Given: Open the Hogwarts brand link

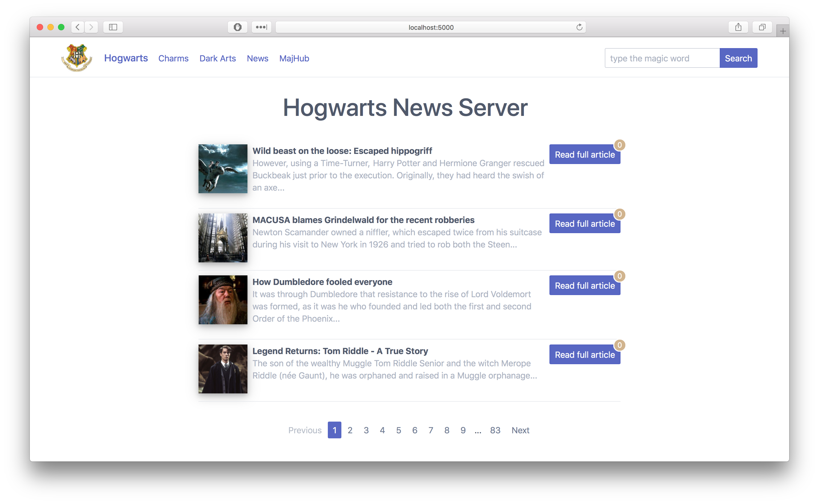Looking at the screenshot, I should click(126, 58).
